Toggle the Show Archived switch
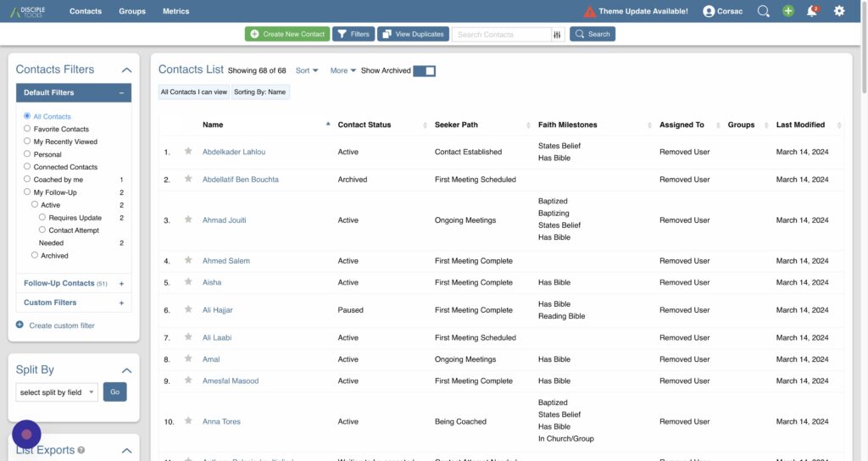 click(424, 71)
